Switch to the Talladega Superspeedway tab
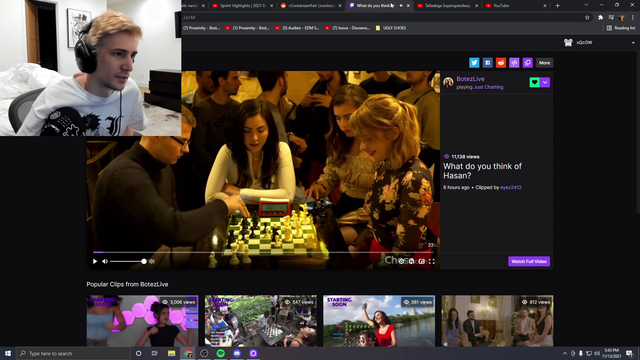Viewport: 640px width, 360px height. [x=447, y=6]
